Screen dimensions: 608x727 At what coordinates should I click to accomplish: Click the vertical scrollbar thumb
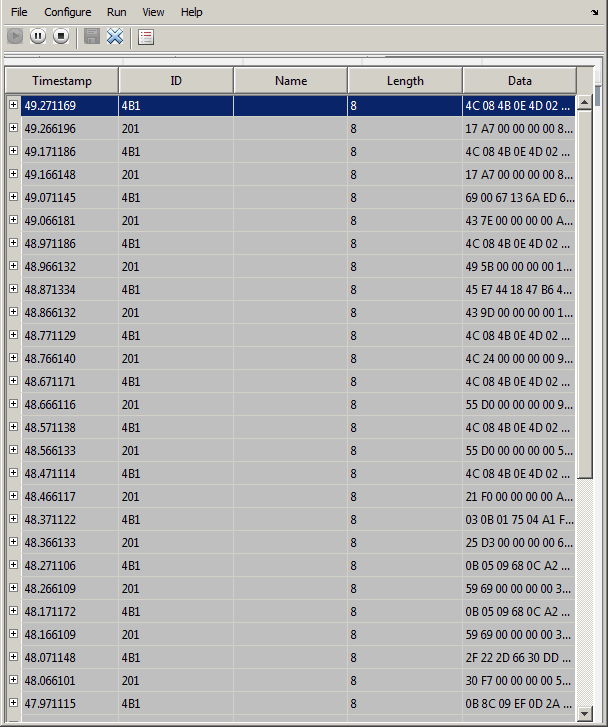tap(584, 294)
